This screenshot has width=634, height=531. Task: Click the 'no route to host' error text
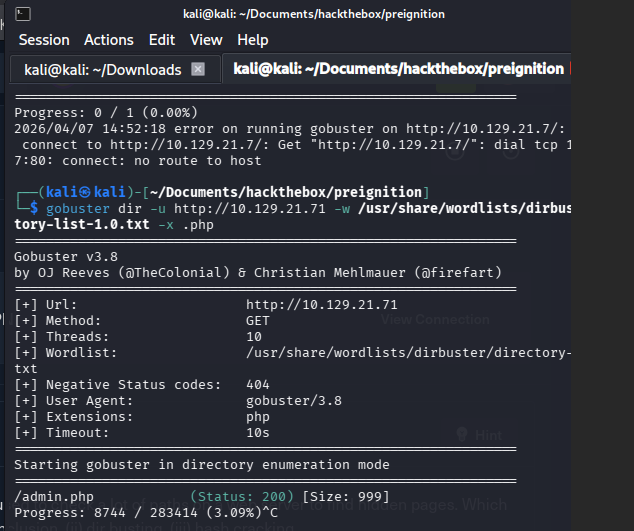198,161
